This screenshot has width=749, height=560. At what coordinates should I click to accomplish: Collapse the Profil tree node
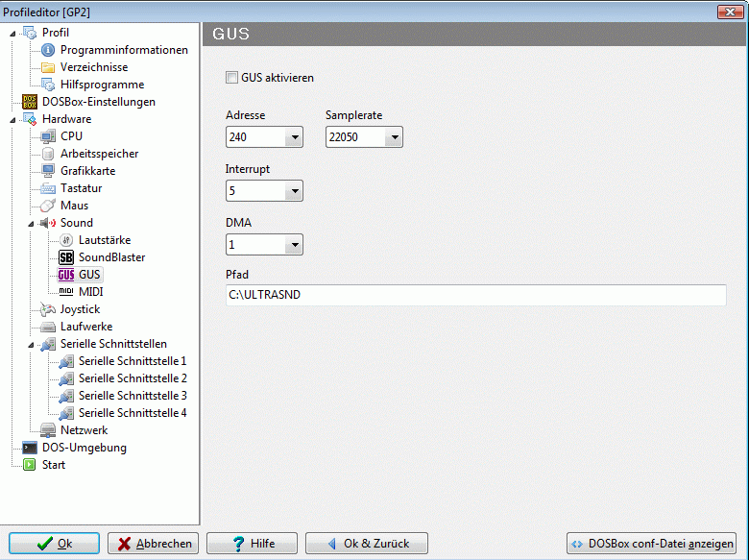pos(12,33)
